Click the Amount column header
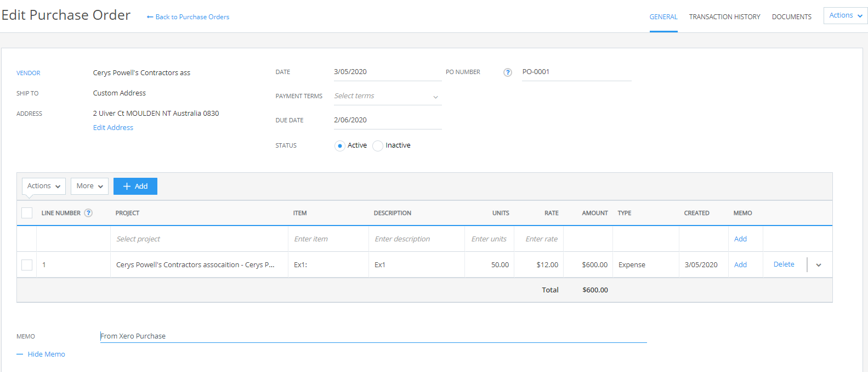This screenshot has width=868, height=372. (x=595, y=213)
